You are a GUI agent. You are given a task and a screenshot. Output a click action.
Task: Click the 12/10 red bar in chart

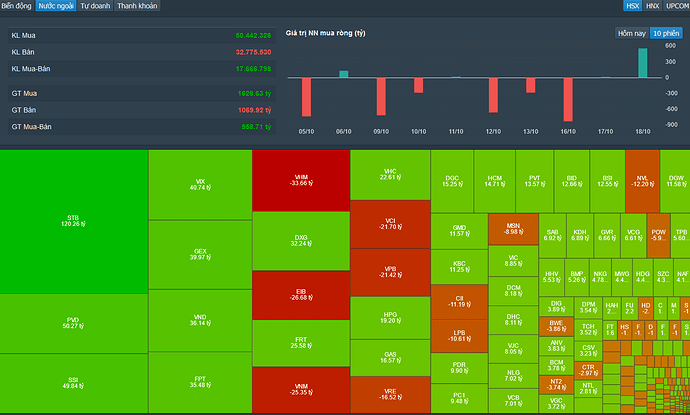[x=493, y=95]
